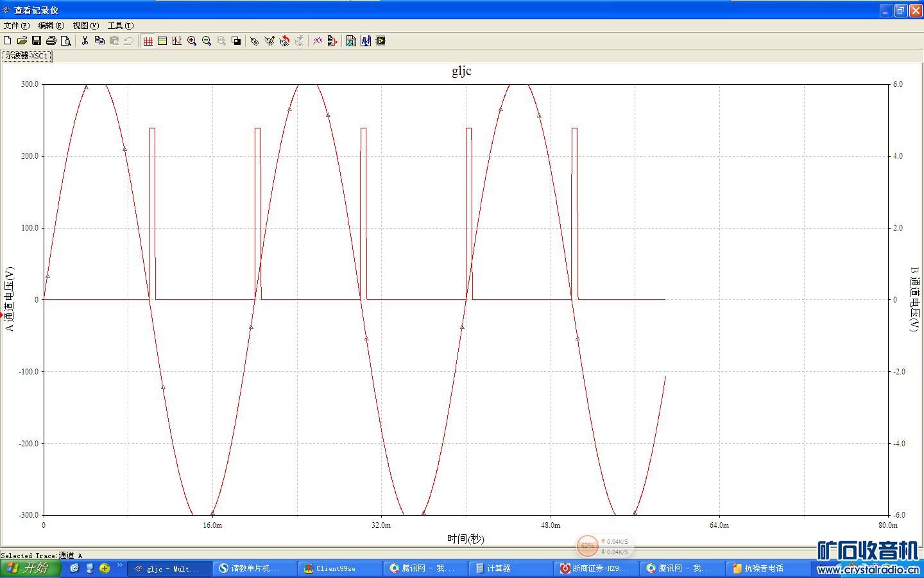924x578 pixels.
Task: Open the 编辑 menu
Action: [51, 26]
